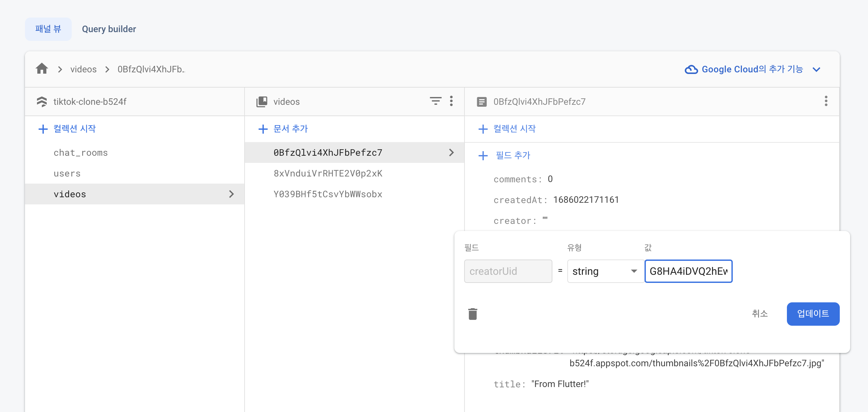Expand the videos collection row arrow
Screen dimensions: 868x412
click(231, 194)
